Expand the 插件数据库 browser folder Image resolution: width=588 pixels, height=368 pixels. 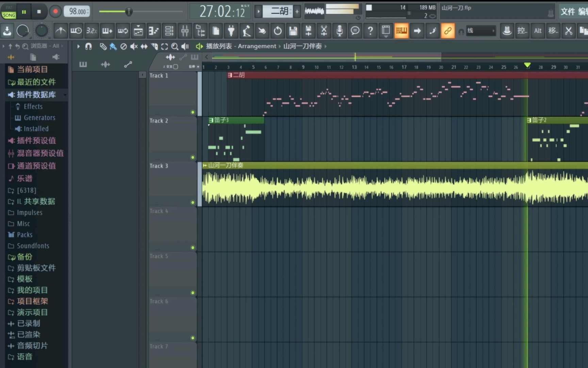[x=36, y=95]
